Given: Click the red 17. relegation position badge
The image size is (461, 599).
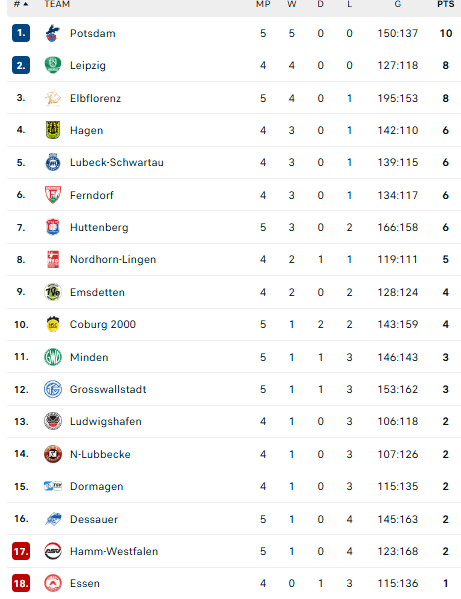Looking at the screenshot, I should pyautogui.click(x=21, y=551).
